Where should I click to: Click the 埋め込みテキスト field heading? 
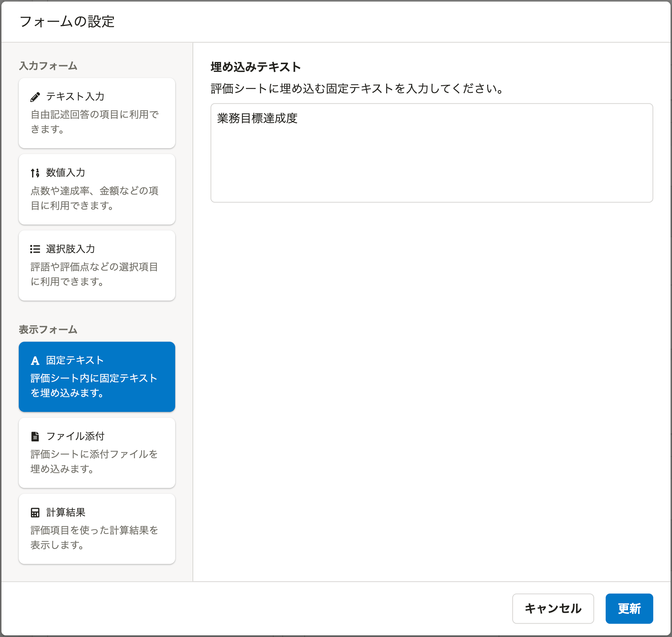click(256, 67)
